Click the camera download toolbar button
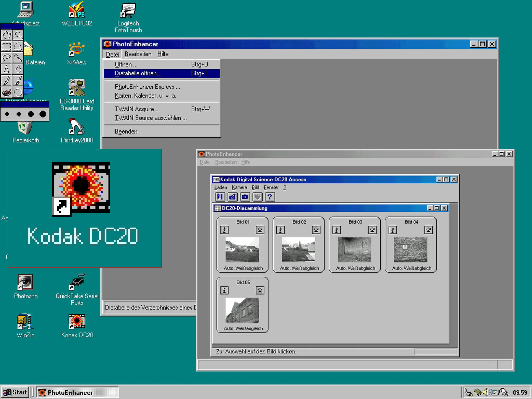The height and width of the screenshot is (399, 532). pos(232,197)
